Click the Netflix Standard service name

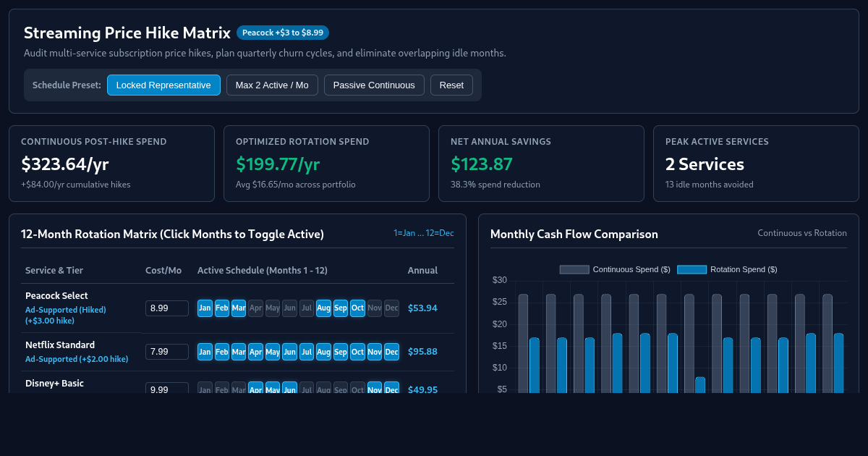[x=60, y=345]
